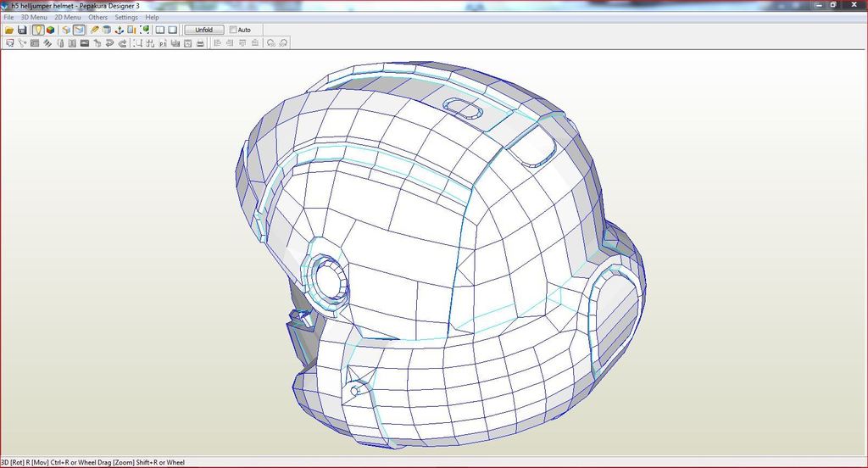Image resolution: width=868 pixels, height=468 pixels.
Task: Expand the 2D Menu dropdown
Action: click(68, 17)
